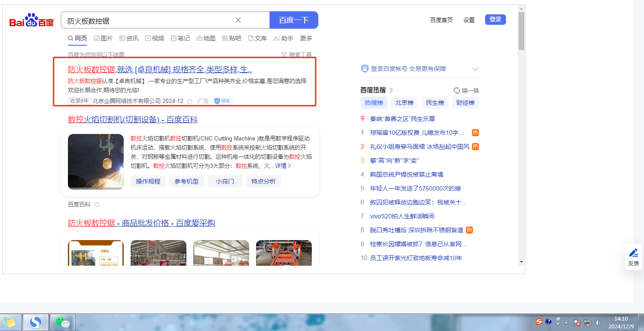Select the 北京榜 ranking tab

(405, 103)
